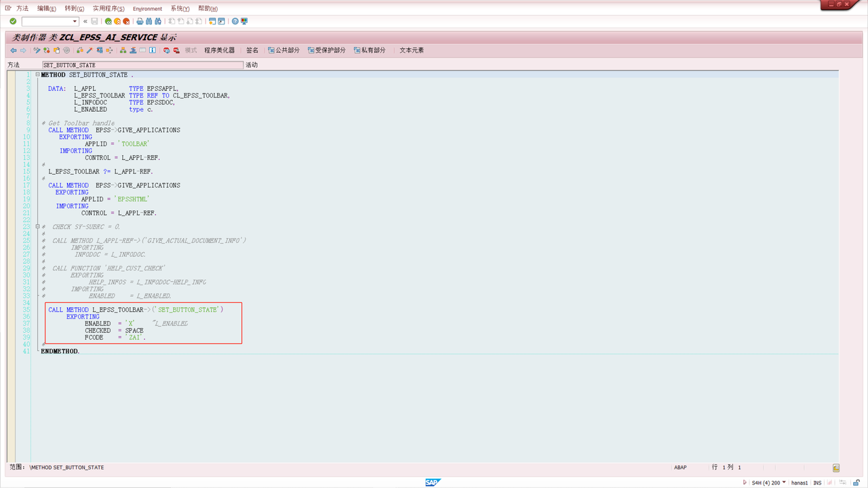Click the Customize Local Layout monitor icon
The width and height of the screenshot is (868, 488).
coord(244,21)
